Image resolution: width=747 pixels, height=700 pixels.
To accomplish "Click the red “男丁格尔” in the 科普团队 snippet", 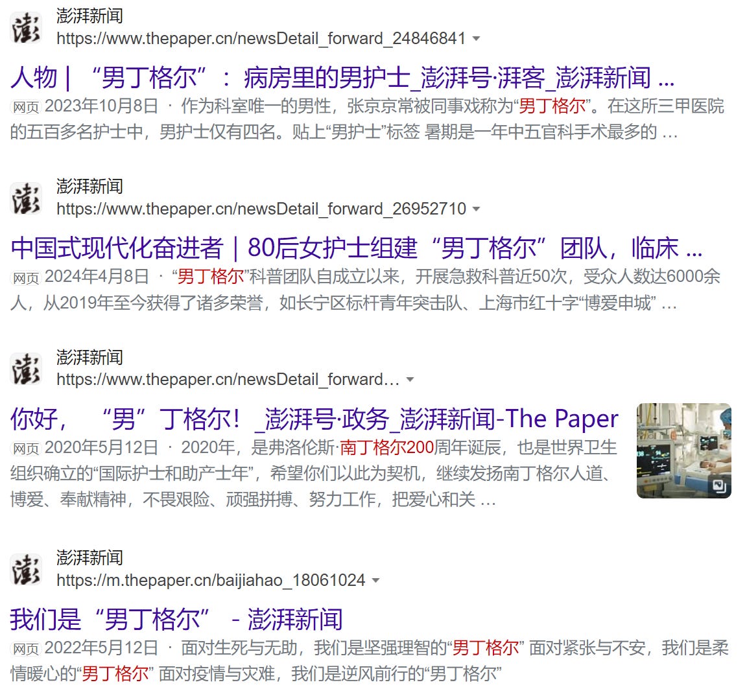I will pyautogui.click(x=211, y=277).
